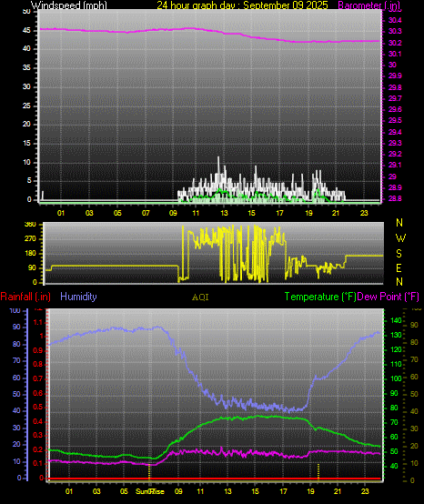This screenshot has width=424, height=504.
Task: Click the E compass direction label
Action: tap(399, 268)
